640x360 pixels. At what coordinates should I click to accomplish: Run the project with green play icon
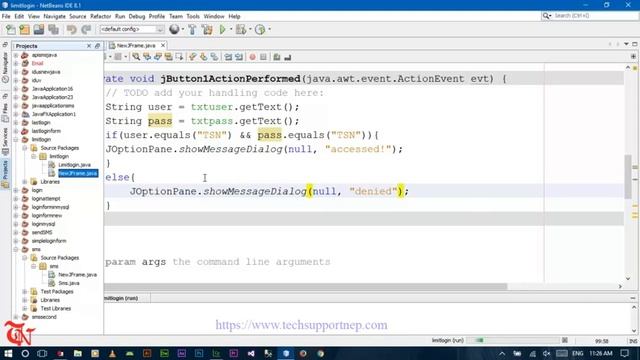pos(222,29)
